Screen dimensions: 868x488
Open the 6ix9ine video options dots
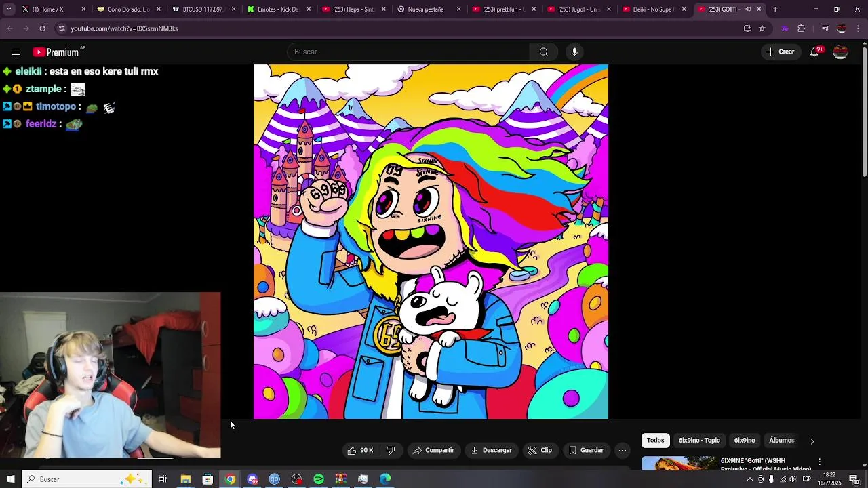819,462
